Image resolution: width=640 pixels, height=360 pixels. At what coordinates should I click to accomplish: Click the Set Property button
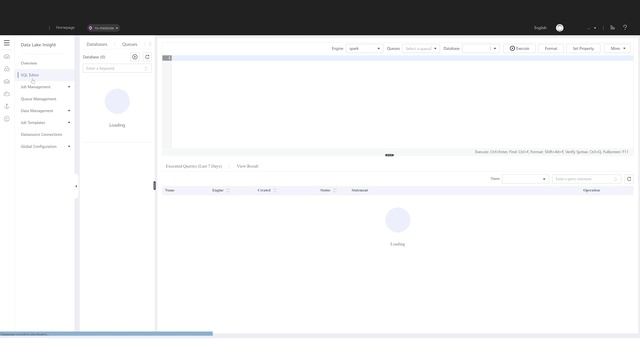[583, 49]
